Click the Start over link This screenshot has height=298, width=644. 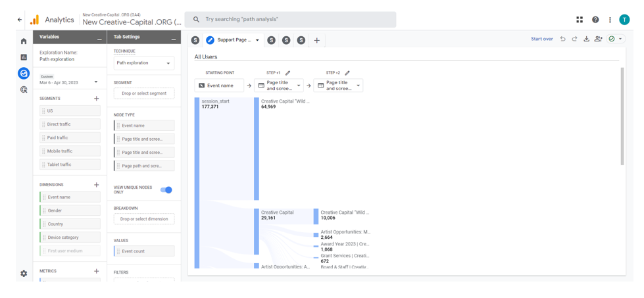point(542,39)
